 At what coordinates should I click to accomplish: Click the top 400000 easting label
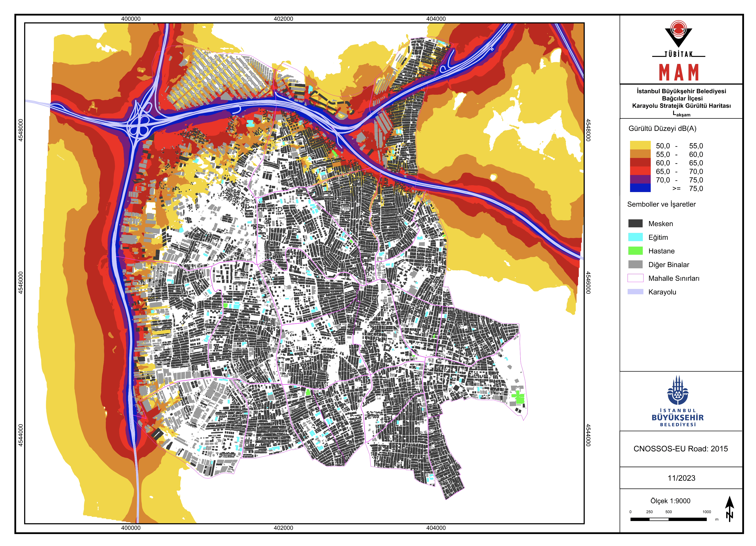131,19
